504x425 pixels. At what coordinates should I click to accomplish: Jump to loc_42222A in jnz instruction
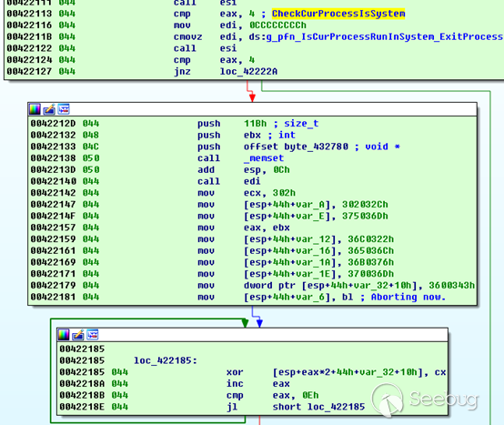tap(248, 71)
